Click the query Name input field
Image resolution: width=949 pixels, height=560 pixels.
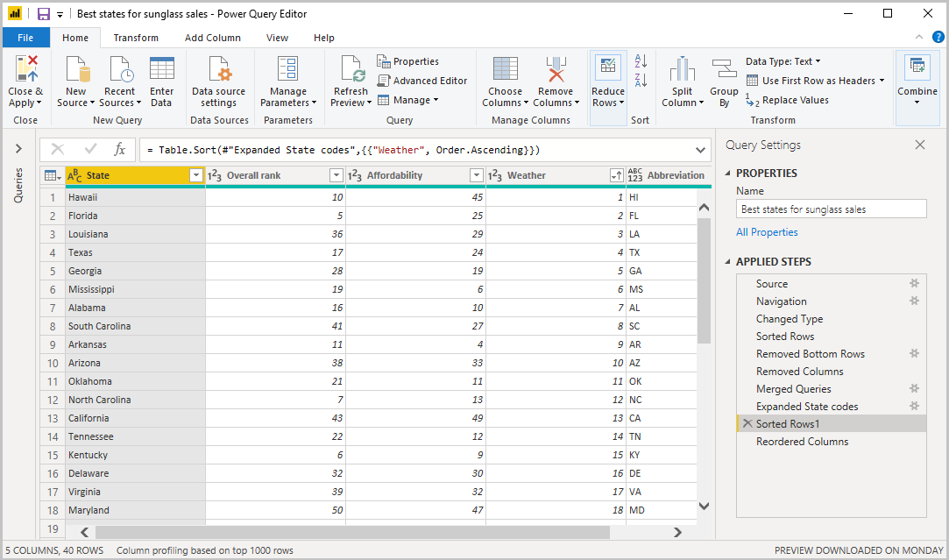point(831,209)
